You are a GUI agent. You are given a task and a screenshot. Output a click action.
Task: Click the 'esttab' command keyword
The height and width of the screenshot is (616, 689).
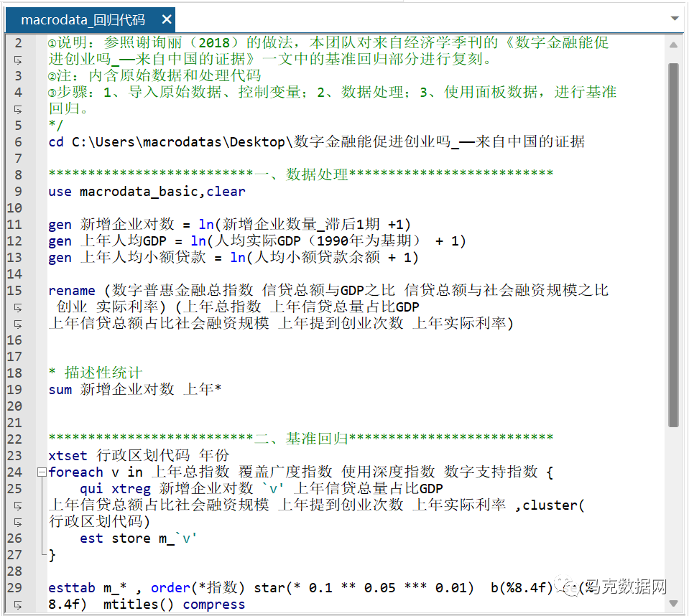[x=72, y=587]
